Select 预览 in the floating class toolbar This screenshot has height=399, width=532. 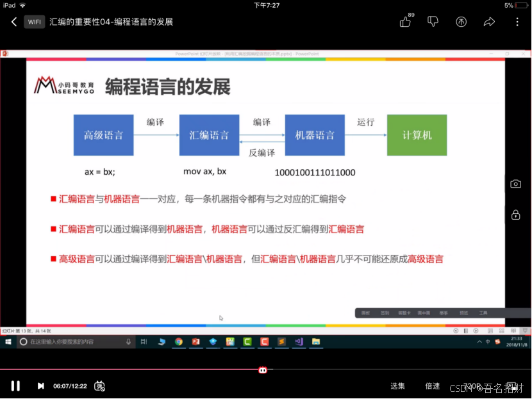pyautogui.click(x=463, y=313)
